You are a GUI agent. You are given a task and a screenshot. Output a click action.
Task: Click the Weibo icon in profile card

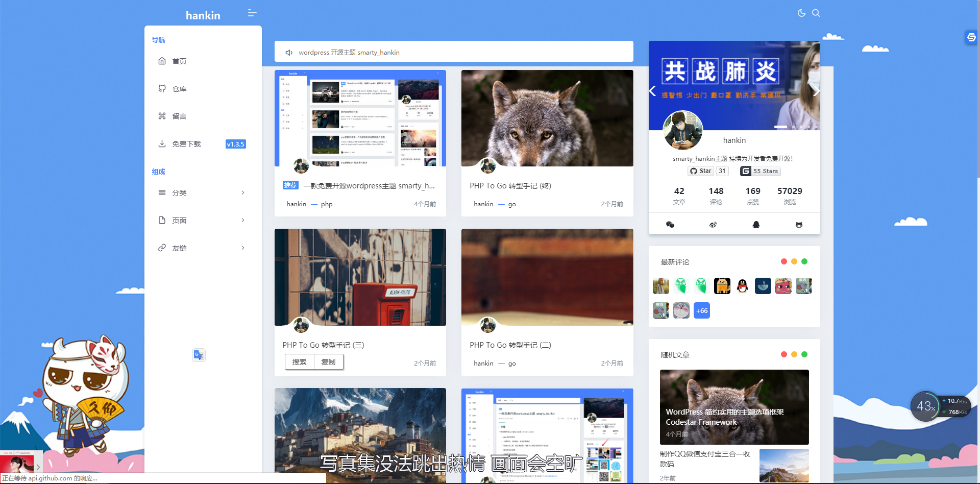pyautogui.click(x=713, y=225)
